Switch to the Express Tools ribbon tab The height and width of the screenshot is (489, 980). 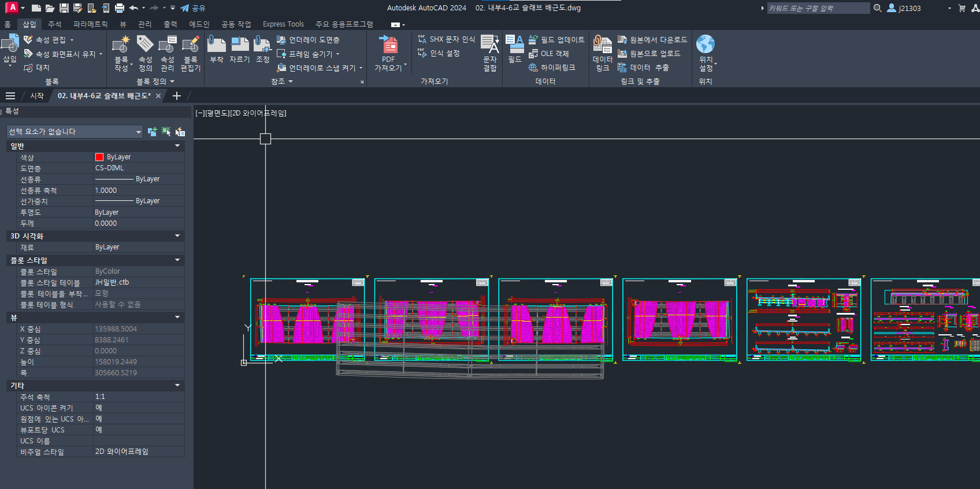click(x=283, y=24)
